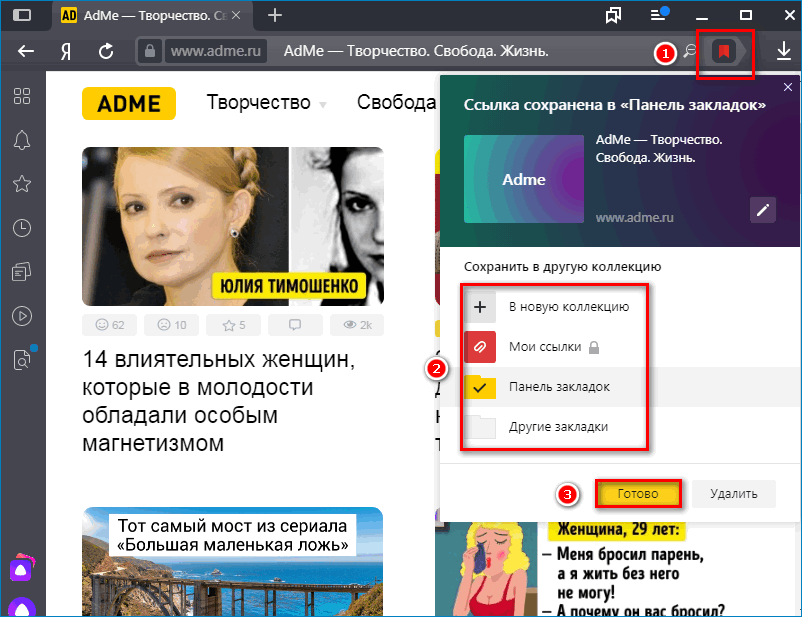Open the Tableau grid icon in the sidebar

coord(22,96)
